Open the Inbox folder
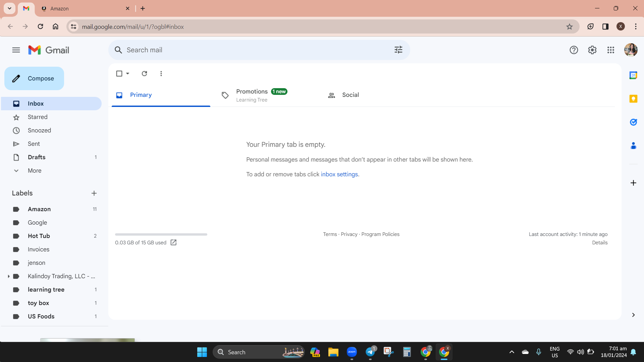 tap(51, 104)
